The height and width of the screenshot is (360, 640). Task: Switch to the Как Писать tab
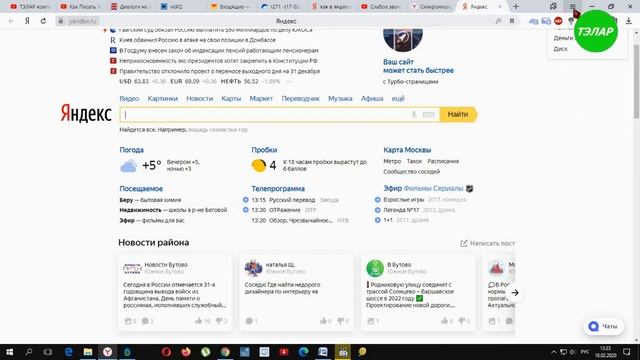click(80, 7)
